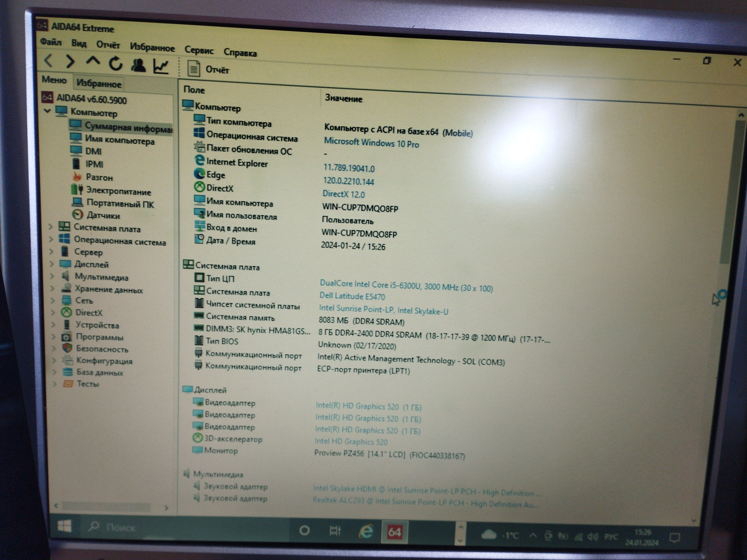
Task: Open the Realtek ALC293 audio adapter link
Action: tap(426, 502)
